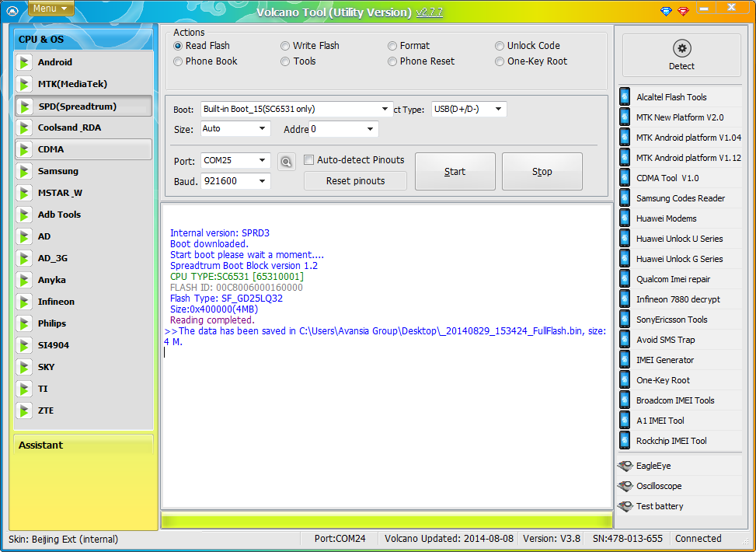Expand the Assistant panel
This screenshot has width=756, height=552.
click(x=83, y=445)
